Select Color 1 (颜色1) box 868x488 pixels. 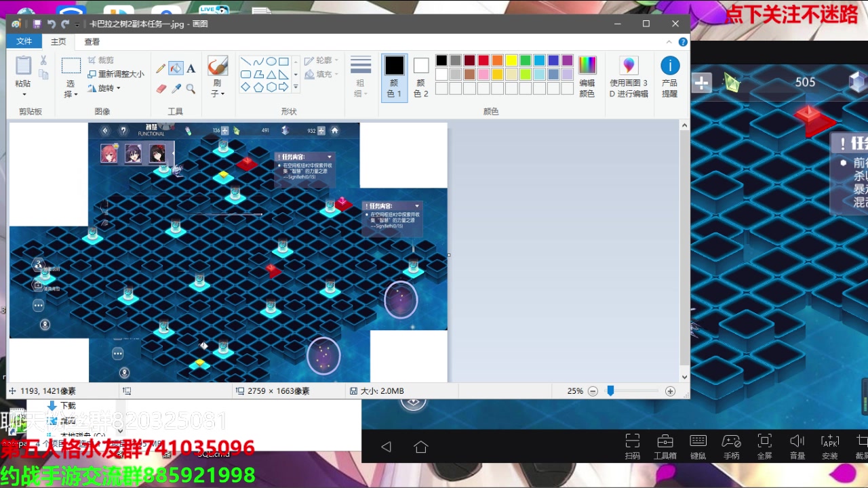(x=395, y=77)
